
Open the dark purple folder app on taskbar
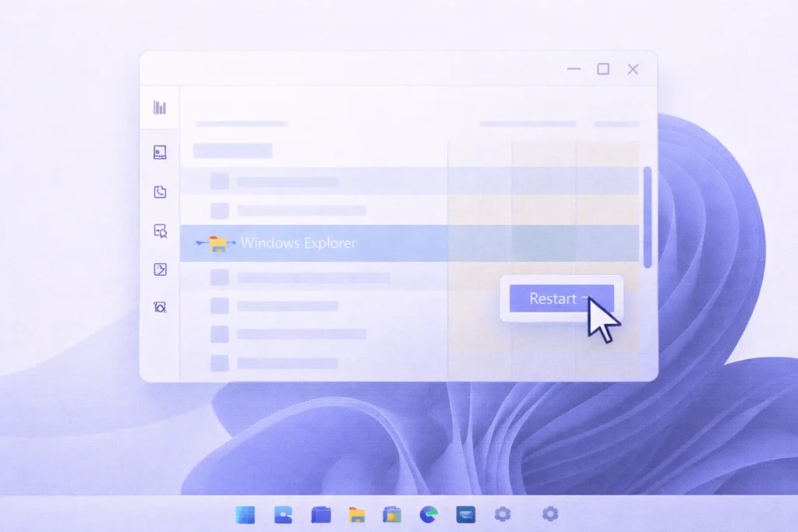(x=320, y=514)
